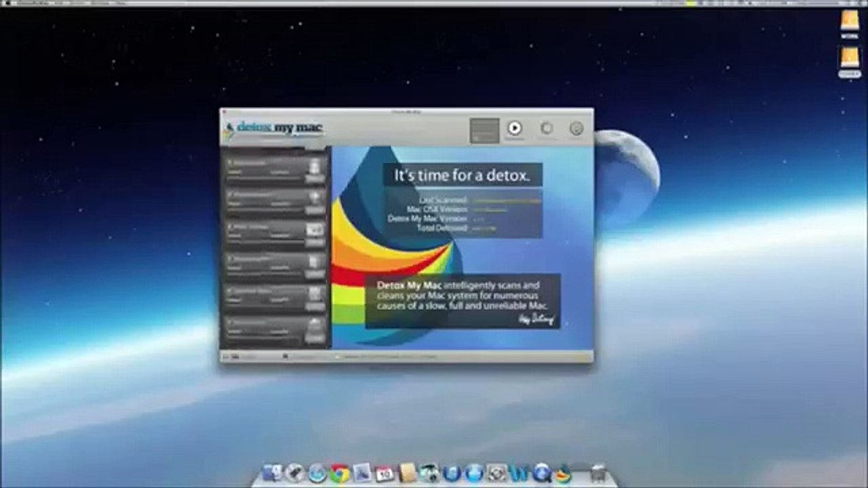
Task: Click the "It's time for a detox." heading
Action: coord(462,175)
